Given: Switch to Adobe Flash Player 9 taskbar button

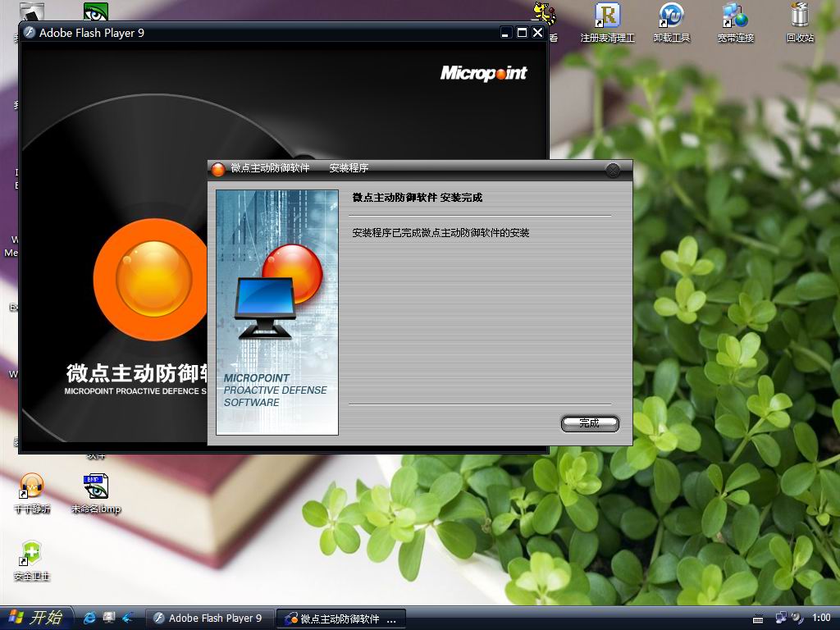Looking at the screenshot, I should [210, 619].
